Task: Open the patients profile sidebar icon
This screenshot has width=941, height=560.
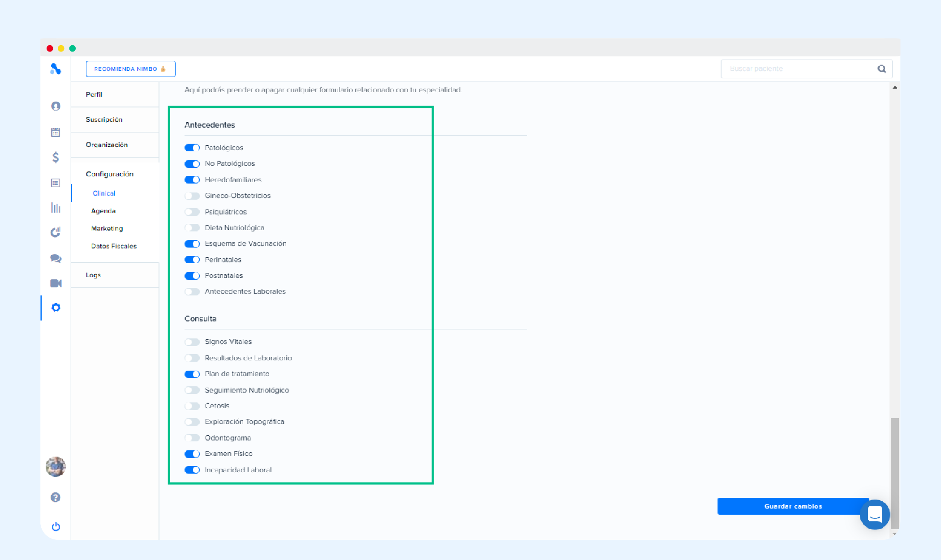Action: click(x=56, y=106)
